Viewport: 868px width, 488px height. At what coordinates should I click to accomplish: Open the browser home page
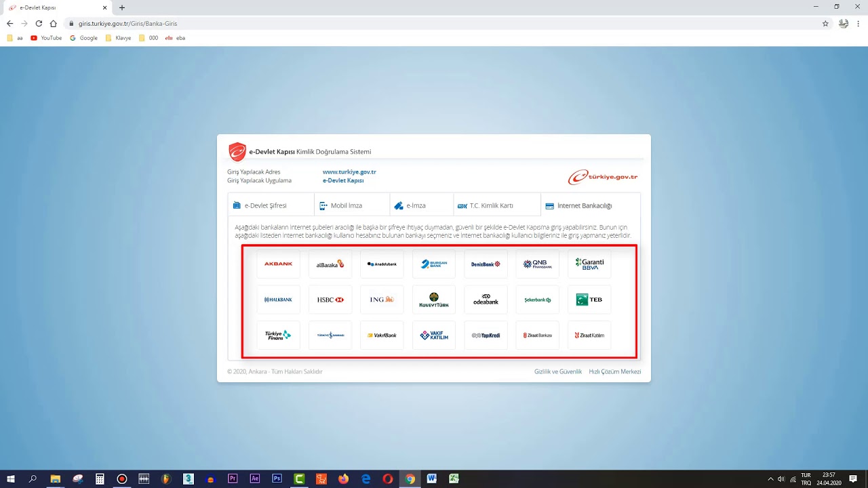click(x=54, y=23)
